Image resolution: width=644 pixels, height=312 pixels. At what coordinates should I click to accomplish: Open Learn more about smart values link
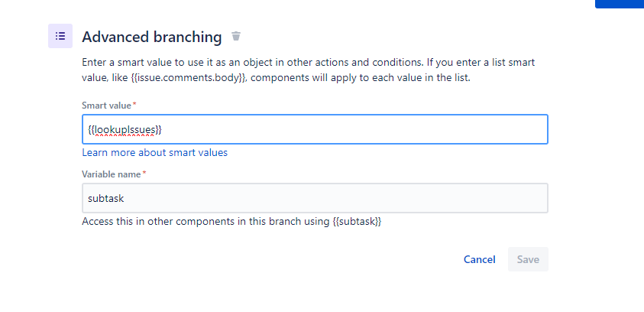pos(155,153)
